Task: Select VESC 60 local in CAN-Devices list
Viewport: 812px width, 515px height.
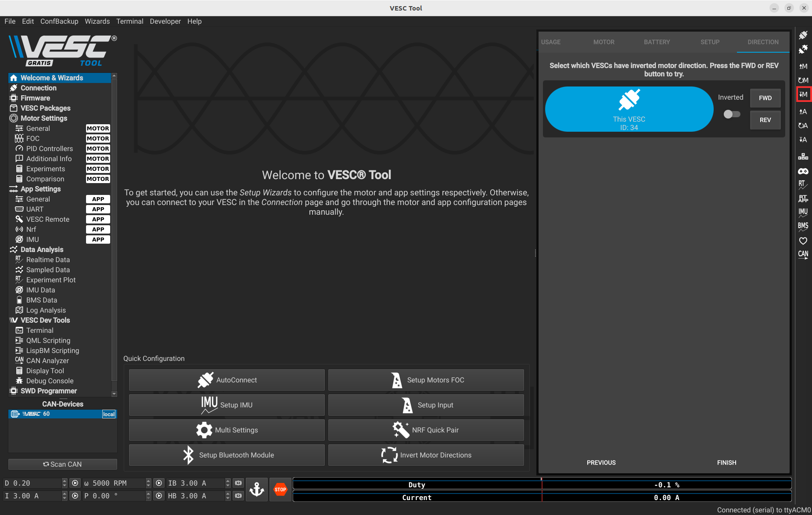Action: [62, 414]
